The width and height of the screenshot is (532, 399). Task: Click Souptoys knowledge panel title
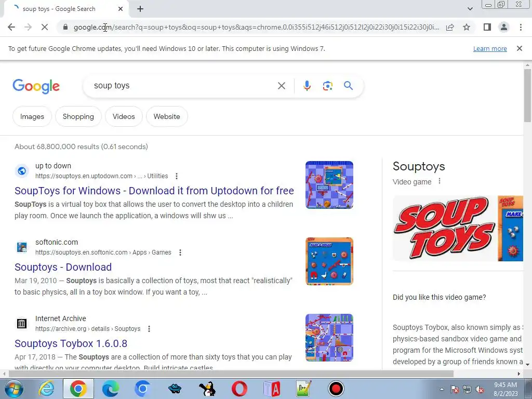coord(419,166)
